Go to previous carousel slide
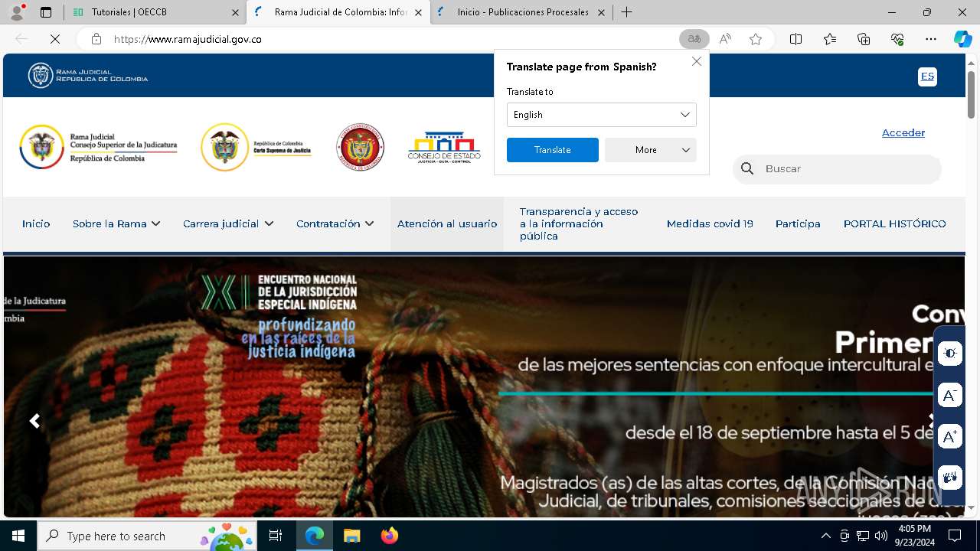The image size is (980, 551). (x=34, y=421)
